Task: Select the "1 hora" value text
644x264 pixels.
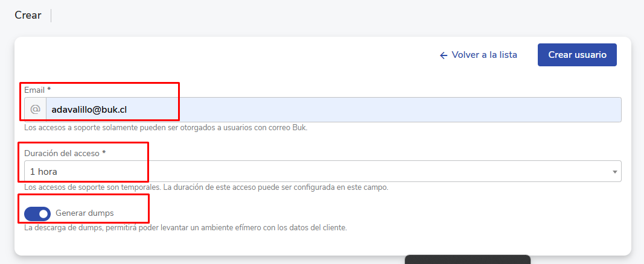Action: (43, 172)
